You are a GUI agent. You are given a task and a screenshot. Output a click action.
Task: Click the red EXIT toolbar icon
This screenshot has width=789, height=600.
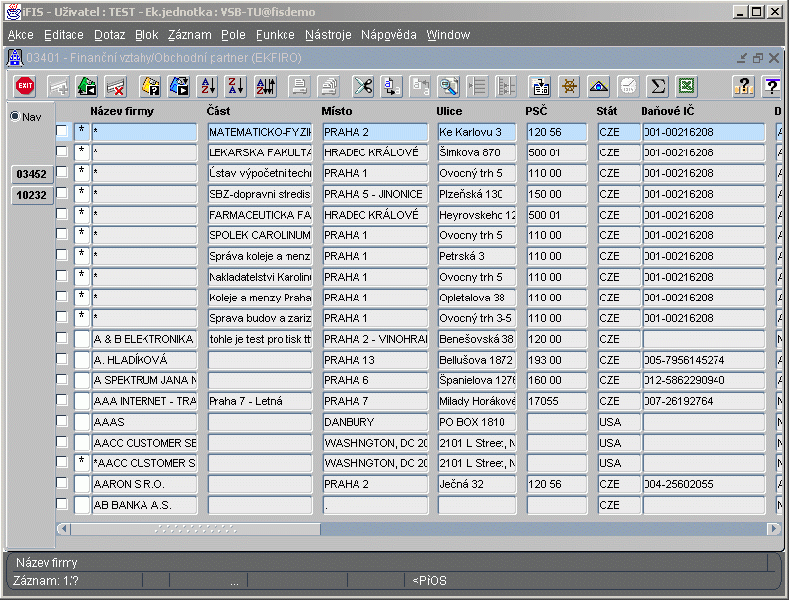(25, 86)
